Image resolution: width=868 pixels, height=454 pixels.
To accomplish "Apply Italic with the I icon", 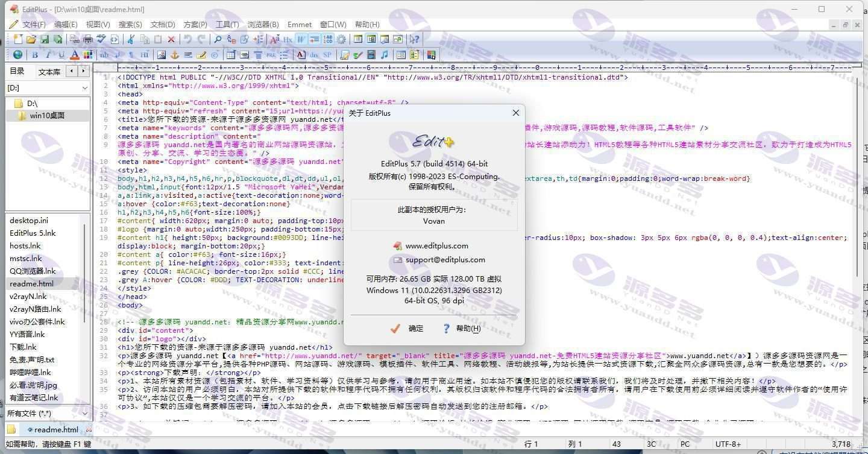I will [x=48, y=55].
